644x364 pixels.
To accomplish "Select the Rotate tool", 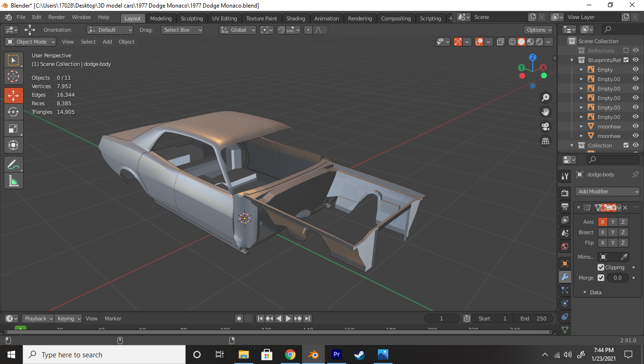I will click(x=13, y=112).
